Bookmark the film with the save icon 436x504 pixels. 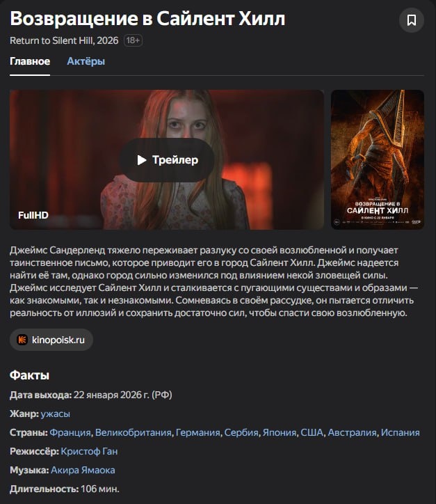(411, 20)
